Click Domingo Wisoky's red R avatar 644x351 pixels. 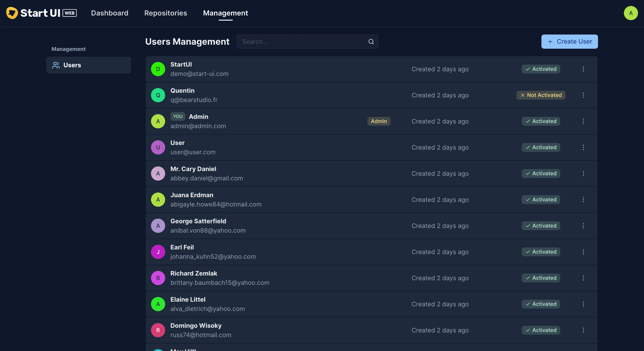[158, 330]
